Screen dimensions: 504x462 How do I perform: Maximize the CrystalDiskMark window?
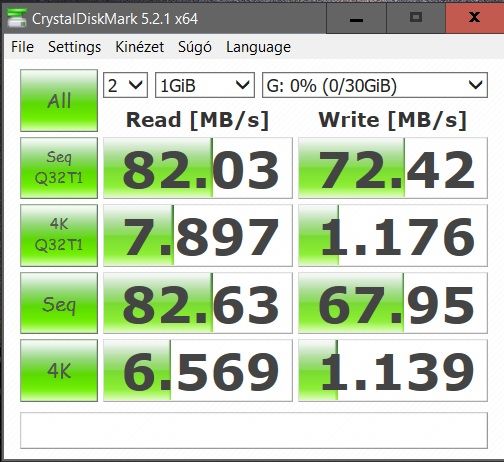click(x=416, y=19)
